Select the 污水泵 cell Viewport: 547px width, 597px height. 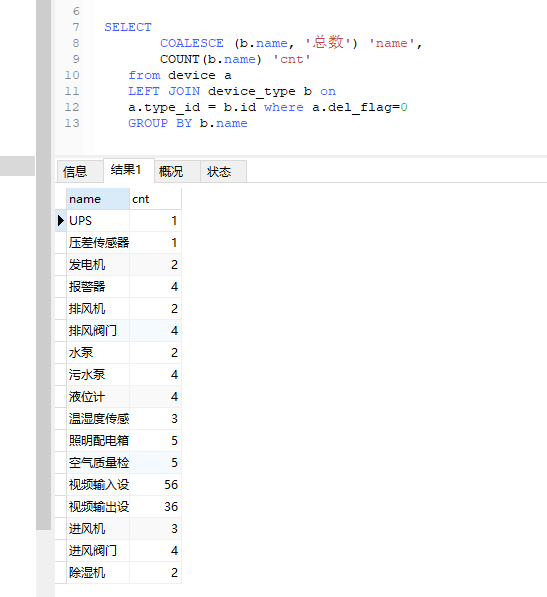click(x=98, y=375)
